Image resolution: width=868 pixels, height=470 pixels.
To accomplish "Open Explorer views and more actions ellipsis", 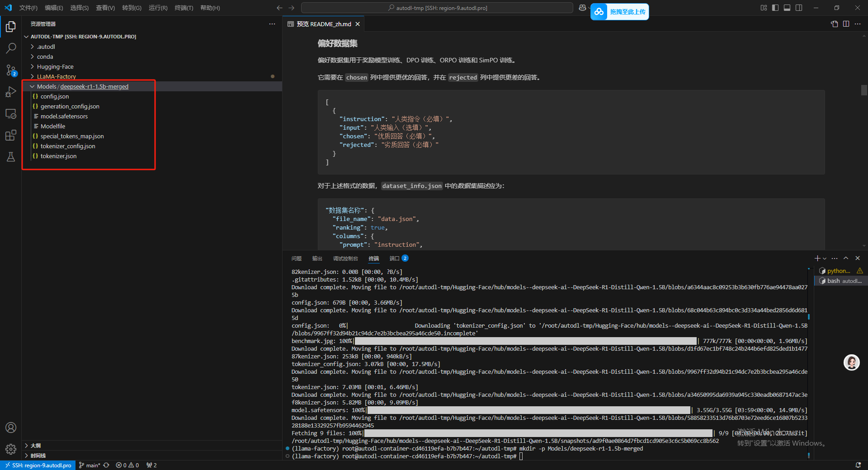I will tap(272, 24).
